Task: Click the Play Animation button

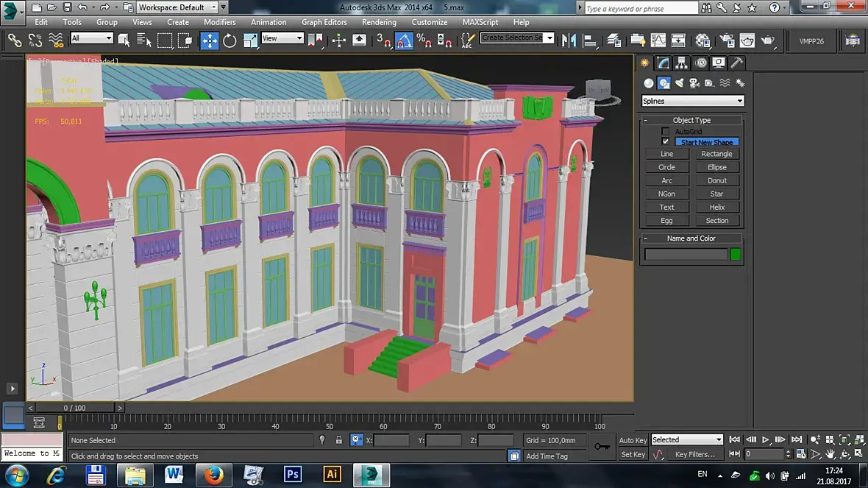Action: click(x=765, y=439)
